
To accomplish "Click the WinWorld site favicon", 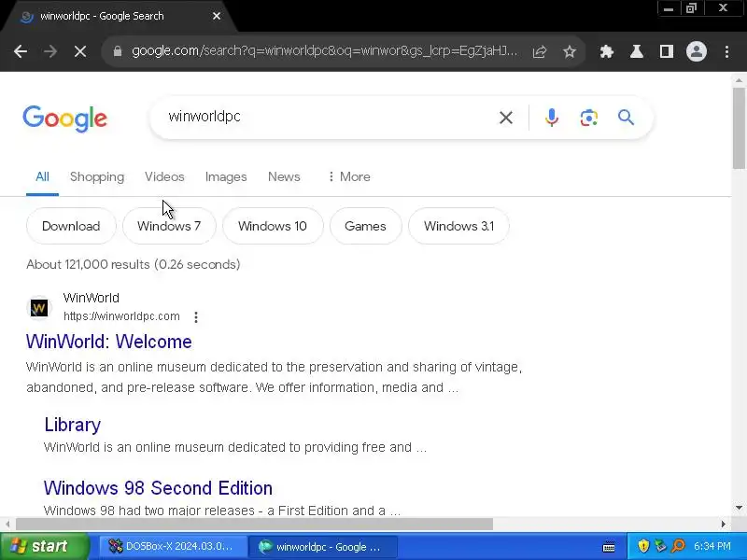I will pos(39,308).
